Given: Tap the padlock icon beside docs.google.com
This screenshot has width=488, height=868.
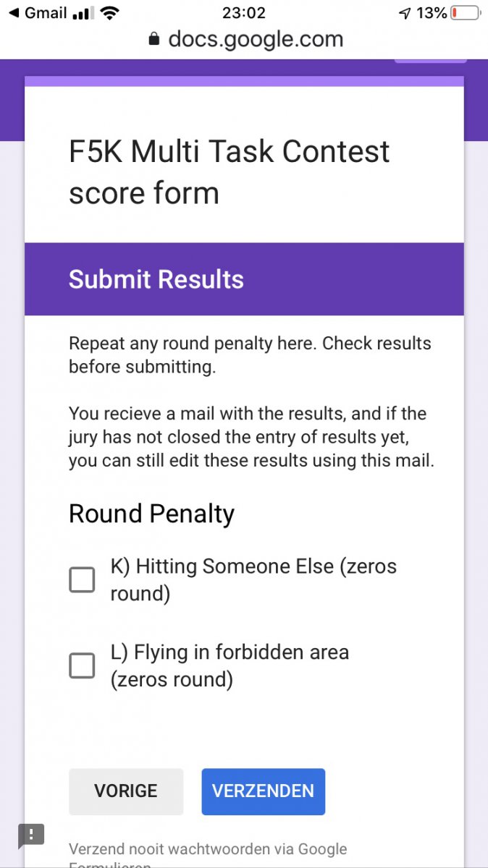Looking at the screenshot, I should pyautogui.click(x=153, y=39).
